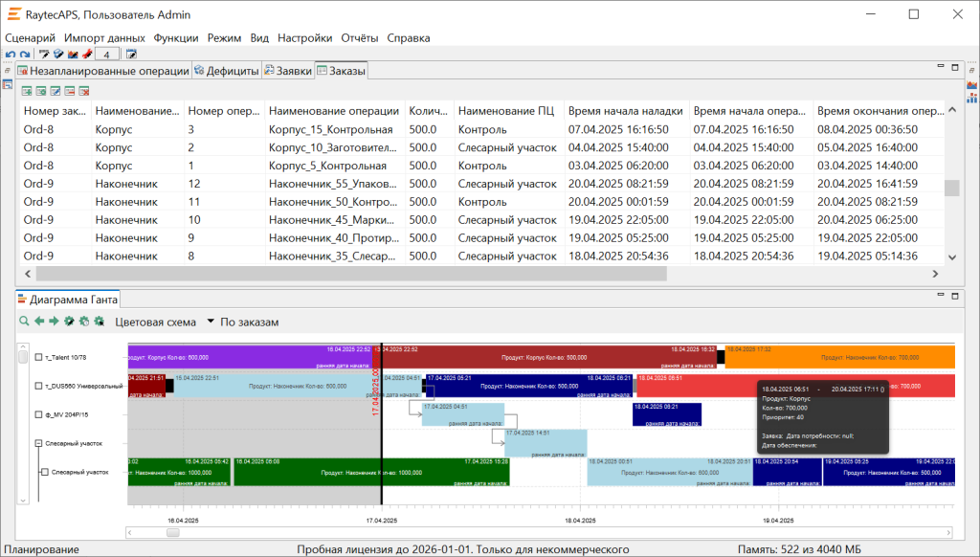
Task: Check the child Слесарный участок checkbox
Action: (x=45, y=472)
